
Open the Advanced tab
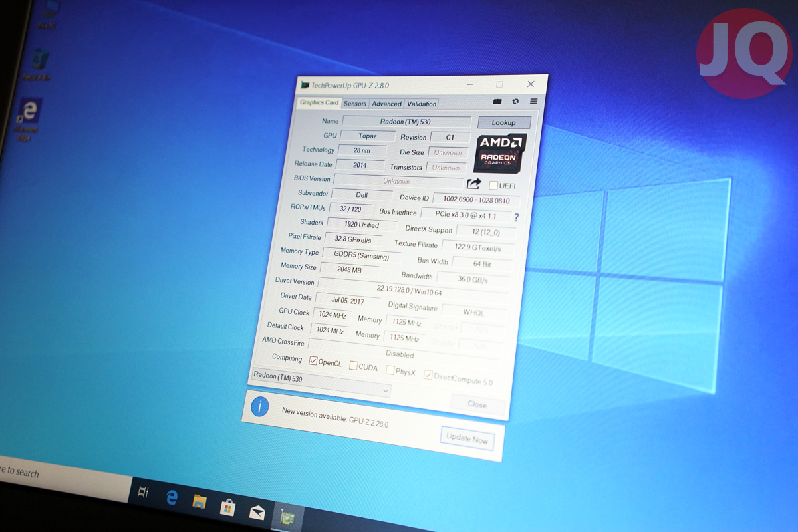click(x=386, y=104)
